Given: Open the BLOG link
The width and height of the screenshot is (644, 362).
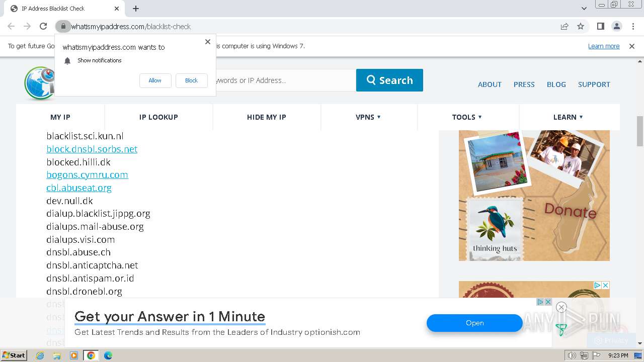Looking at the screenshot, I should [x=556, y=84].
